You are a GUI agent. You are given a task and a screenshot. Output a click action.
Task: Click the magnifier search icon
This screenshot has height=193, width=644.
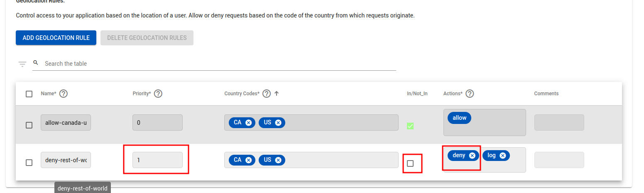(36, 63)
